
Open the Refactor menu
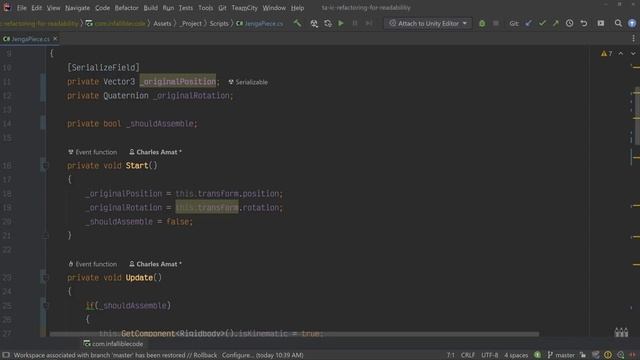tap(127, 8)
